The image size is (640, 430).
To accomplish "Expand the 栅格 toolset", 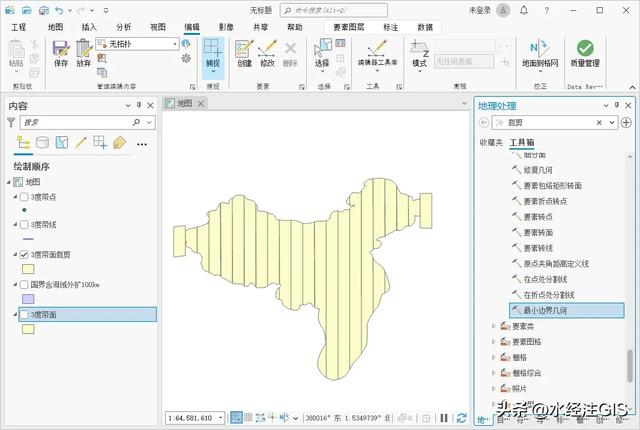I will [x=493, y=357].
